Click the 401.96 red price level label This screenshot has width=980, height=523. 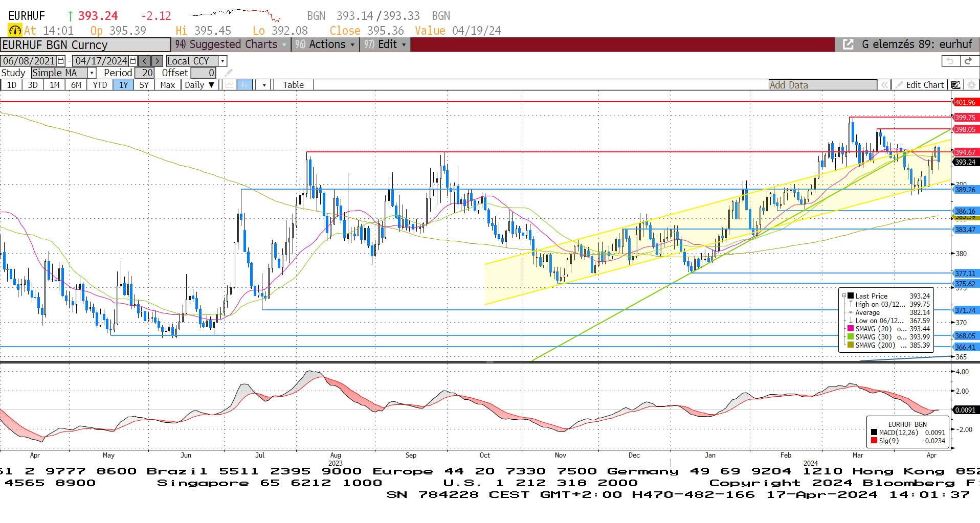tap(965, 102)
